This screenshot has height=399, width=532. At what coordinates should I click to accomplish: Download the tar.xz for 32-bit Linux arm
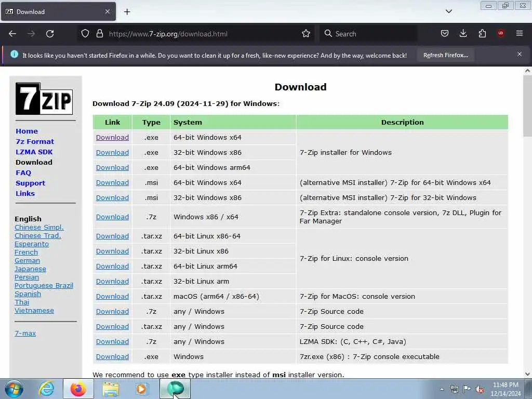pos(112,281)
